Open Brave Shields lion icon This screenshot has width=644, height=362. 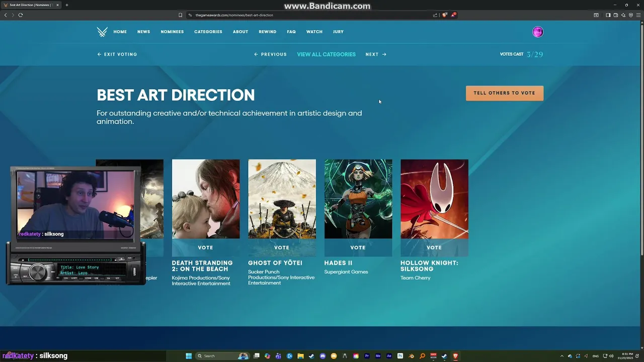[444, 15]
